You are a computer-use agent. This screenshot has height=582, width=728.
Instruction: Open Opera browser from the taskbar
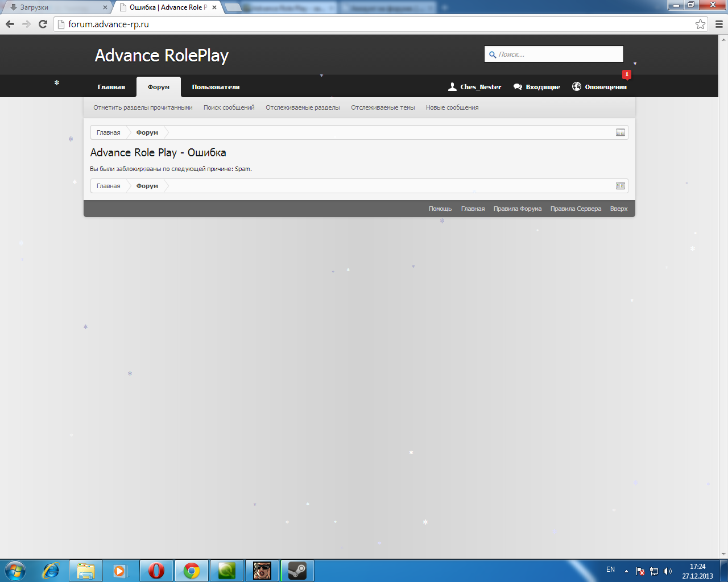pyautogui.click(x=156, y=571)
